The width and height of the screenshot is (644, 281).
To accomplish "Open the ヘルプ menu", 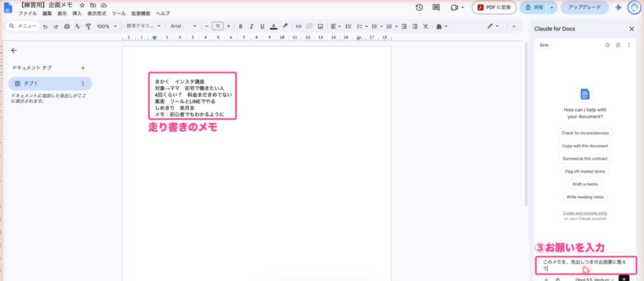I will coord(163,13).
